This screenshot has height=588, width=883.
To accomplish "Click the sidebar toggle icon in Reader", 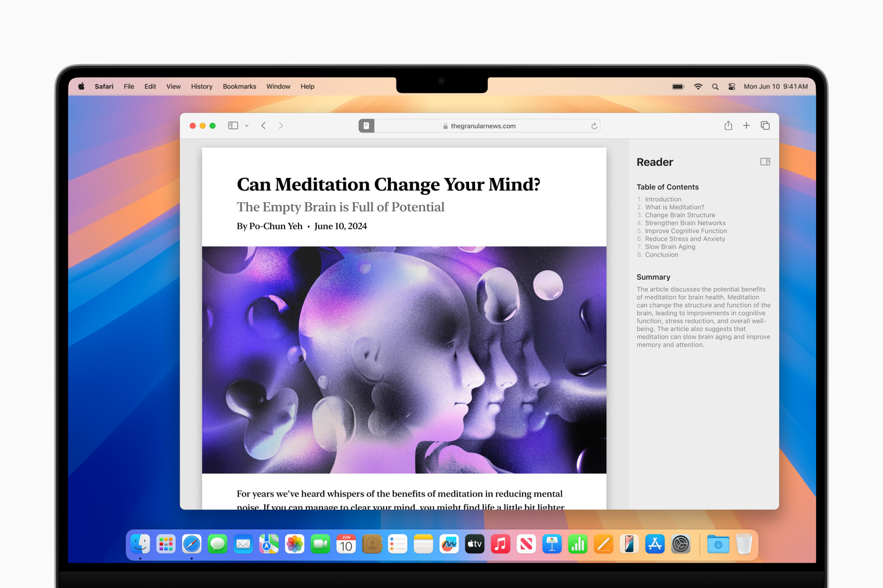I will tap(764, 162).
